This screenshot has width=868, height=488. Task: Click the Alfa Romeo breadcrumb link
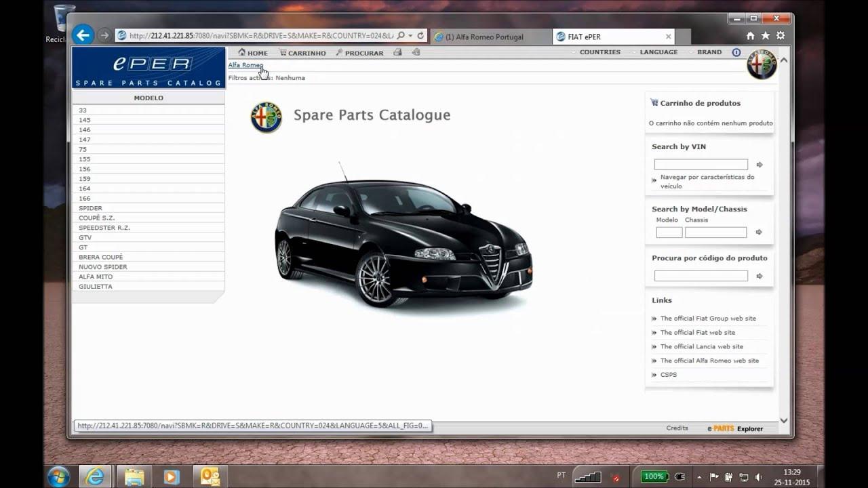[x=245, y=65]
